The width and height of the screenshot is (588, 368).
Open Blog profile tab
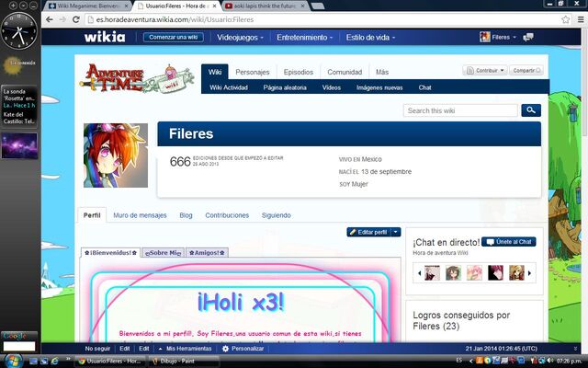[x=186, y=215]
